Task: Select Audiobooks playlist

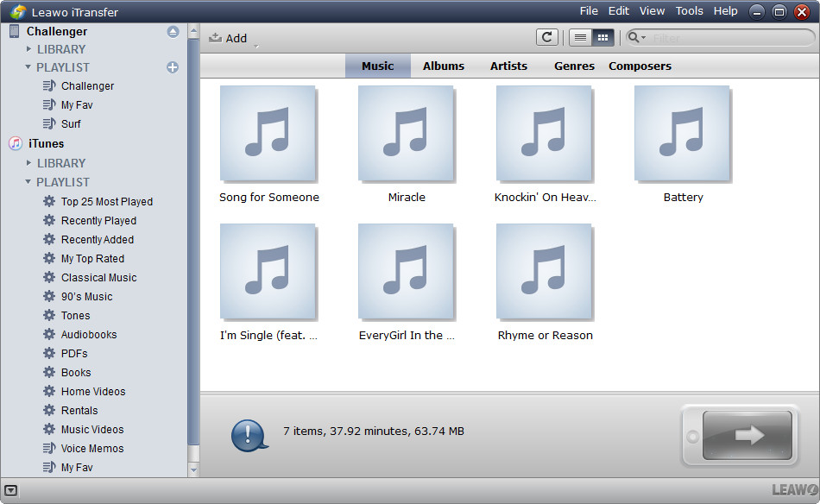Action: coord(89,335)
